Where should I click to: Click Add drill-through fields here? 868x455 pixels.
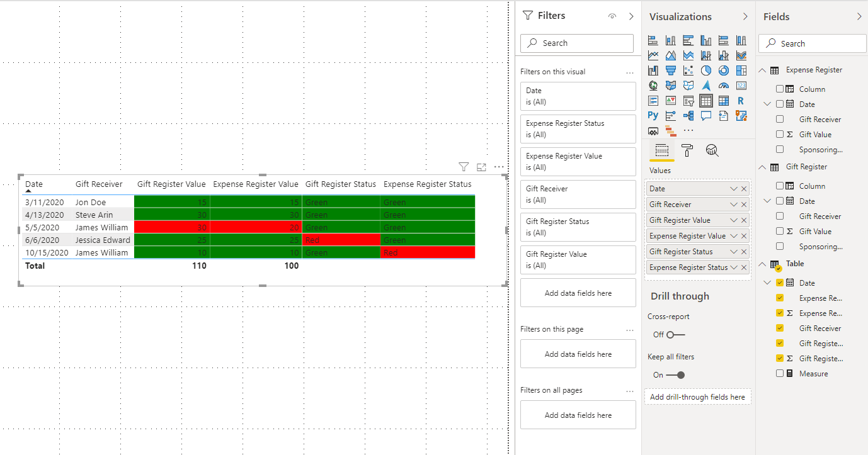(697, 396)
